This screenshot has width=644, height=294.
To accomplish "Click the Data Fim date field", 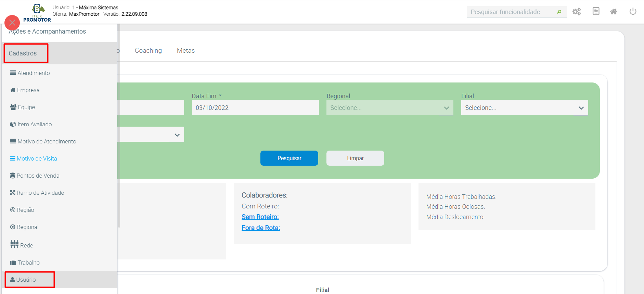I will [x=255, y=108].
